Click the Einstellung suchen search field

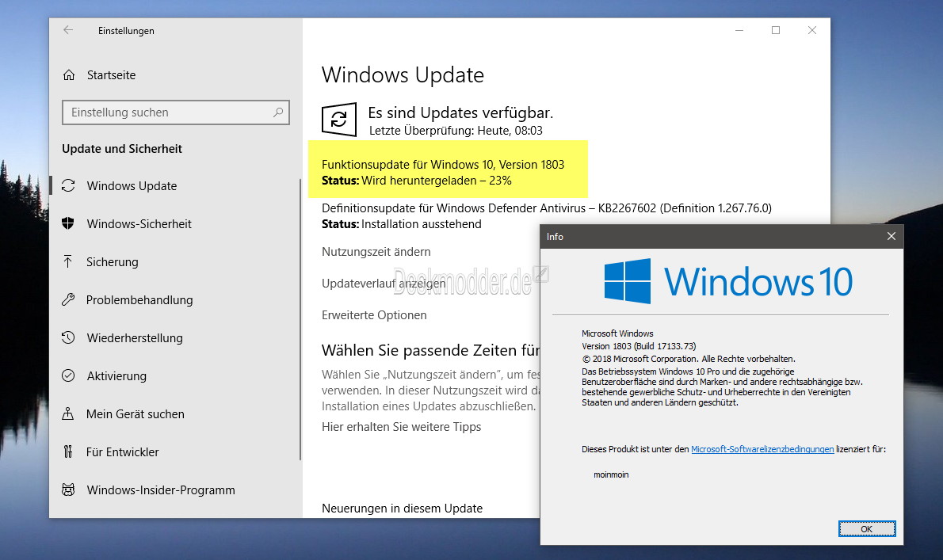[x=176, y=112]
